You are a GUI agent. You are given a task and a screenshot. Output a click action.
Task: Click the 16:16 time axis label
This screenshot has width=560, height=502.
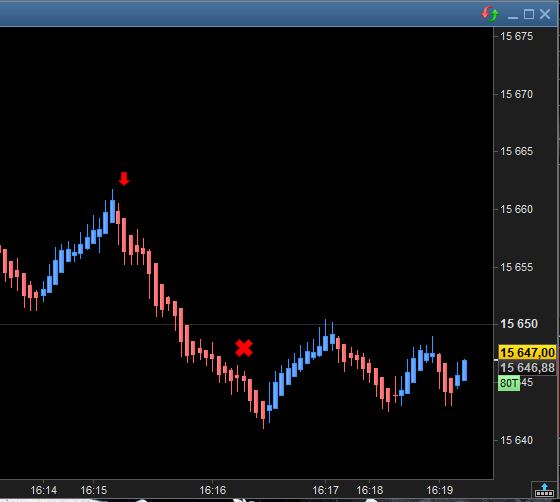pos(212,490)
